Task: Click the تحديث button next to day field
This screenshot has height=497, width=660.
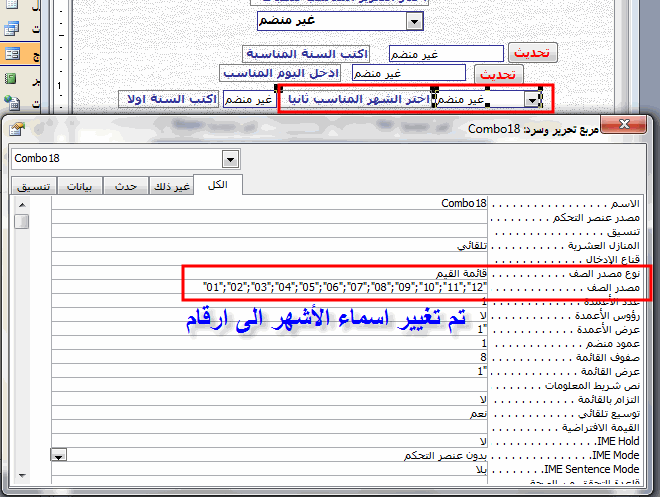Action: 498,74
